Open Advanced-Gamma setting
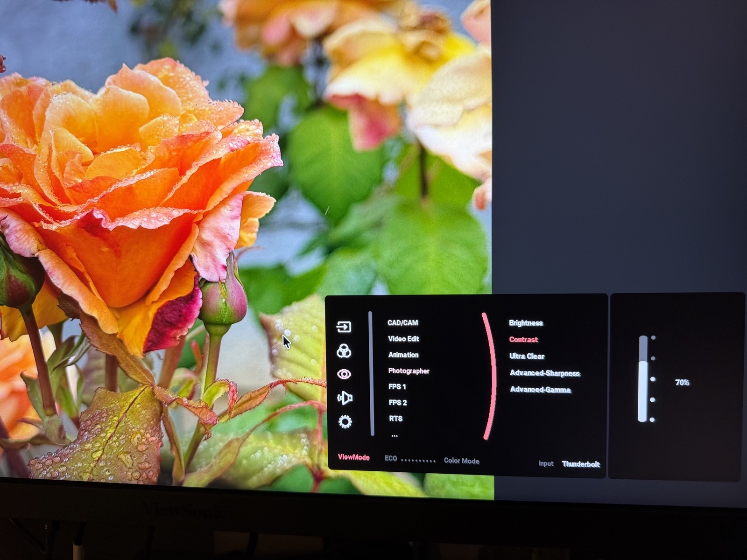The height and width of the screenshot is (560, 747). point(540,390)
